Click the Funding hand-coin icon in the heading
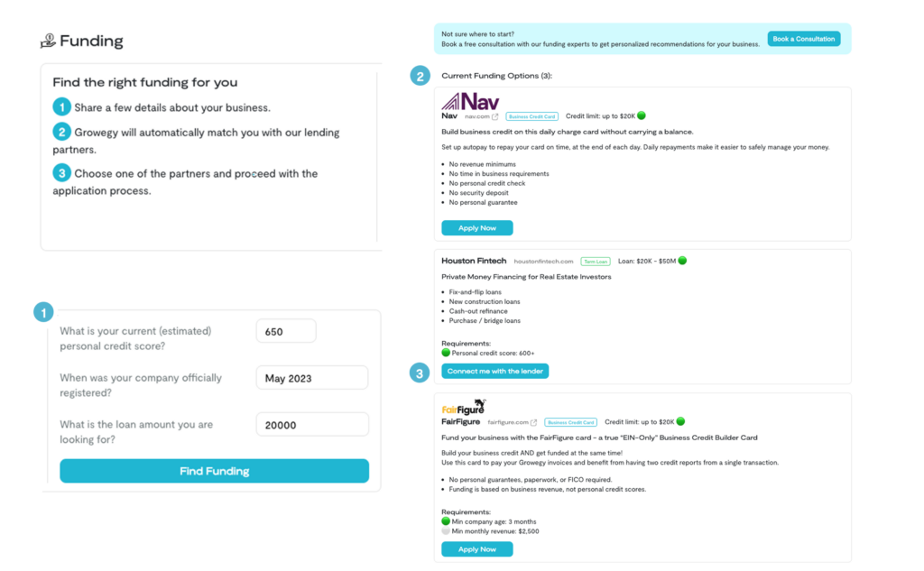This screenshot has height=571, width=924. click(x=48, y=41)
